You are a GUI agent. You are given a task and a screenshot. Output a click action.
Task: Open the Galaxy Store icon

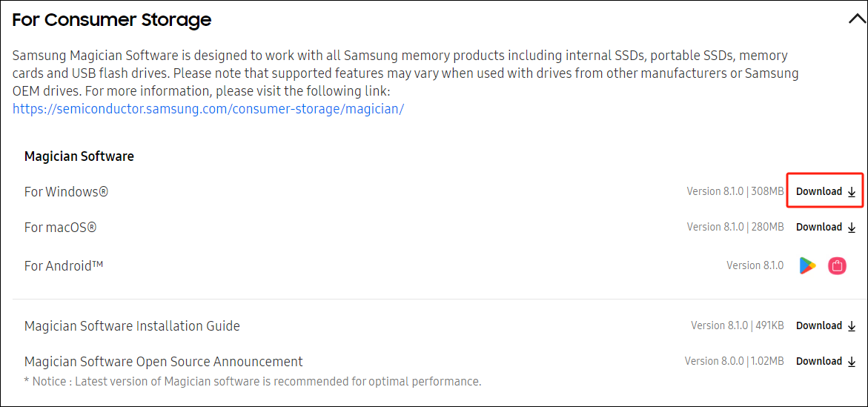[837, 265]
